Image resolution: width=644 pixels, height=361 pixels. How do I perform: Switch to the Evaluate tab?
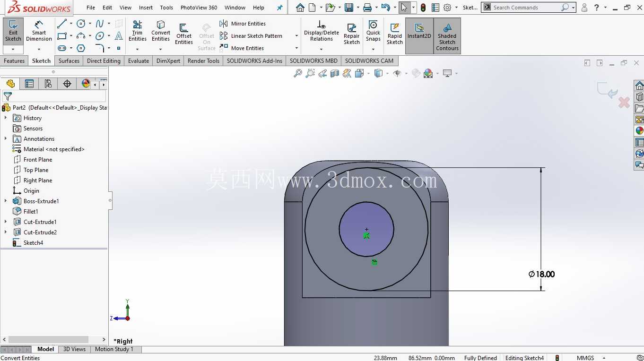pyautogui.click(x=139, y=60)
